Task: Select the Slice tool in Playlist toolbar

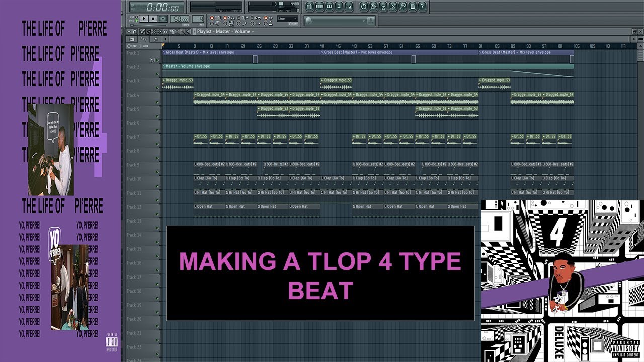Action: pyautogui.click(x=171, y=31)
